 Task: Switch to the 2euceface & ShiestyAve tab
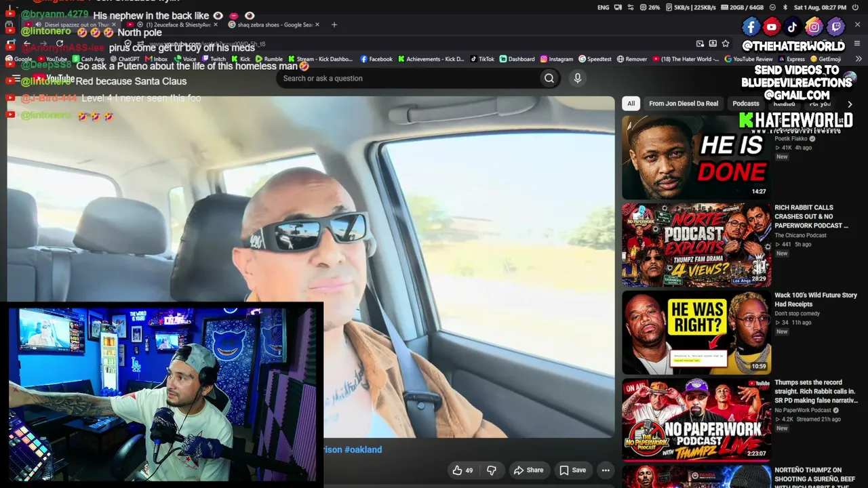[x=173, y=24]
